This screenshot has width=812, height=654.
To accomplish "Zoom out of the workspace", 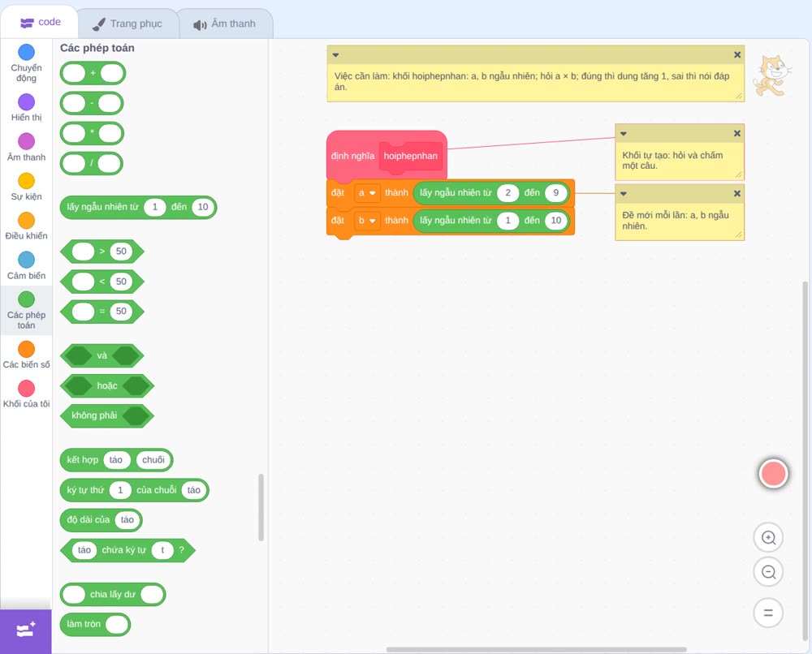I will tap(768, 572).
